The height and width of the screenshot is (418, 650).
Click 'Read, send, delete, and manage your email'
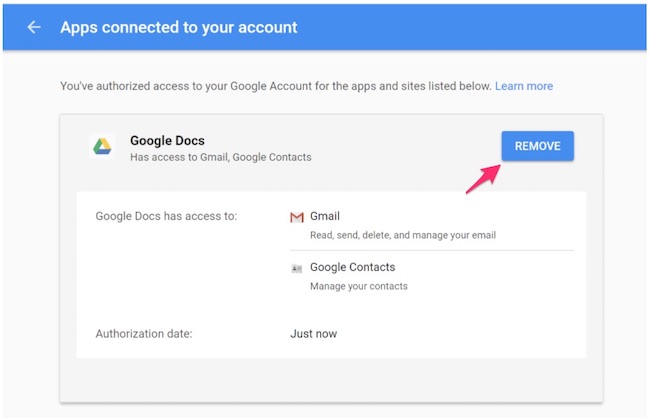(402, 235)
